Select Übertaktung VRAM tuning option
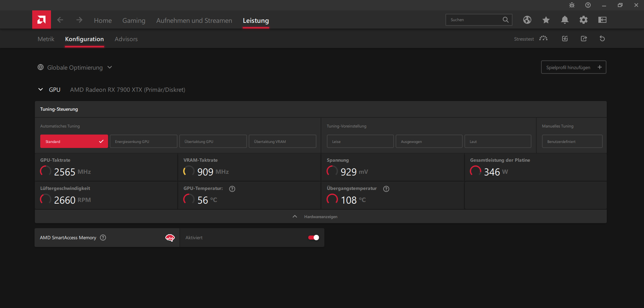The height and width of the screenshot is (308, 644). click(x=282, y=142)
